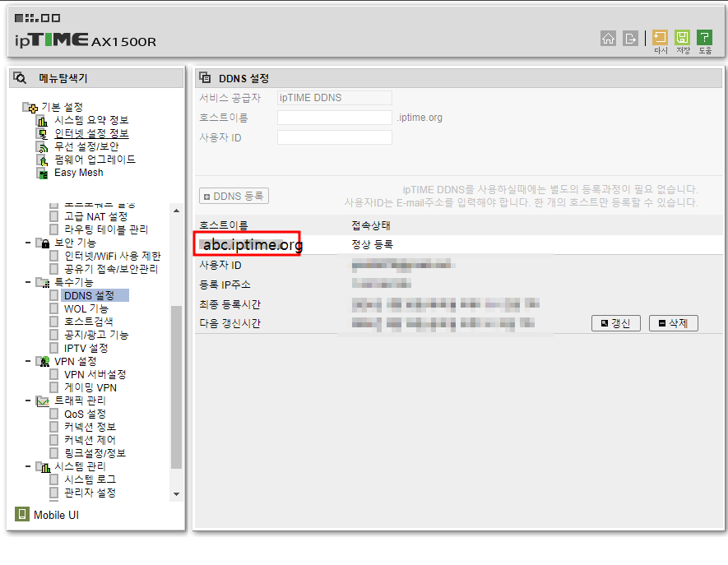This screenshot has height=565, width=728.
Task: Click the menu tree scroll-up arrow
Action: (176, 211)
